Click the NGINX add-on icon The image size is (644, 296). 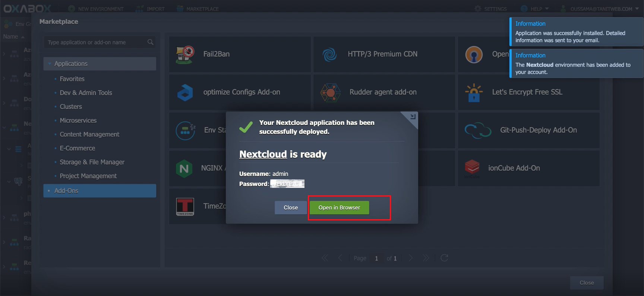184,169
